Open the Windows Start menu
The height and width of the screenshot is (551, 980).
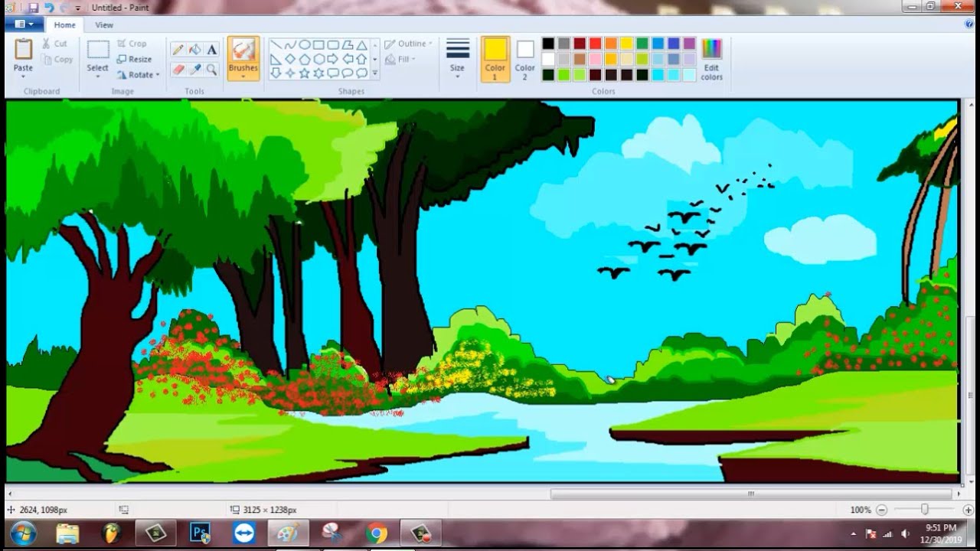point(24,532)
